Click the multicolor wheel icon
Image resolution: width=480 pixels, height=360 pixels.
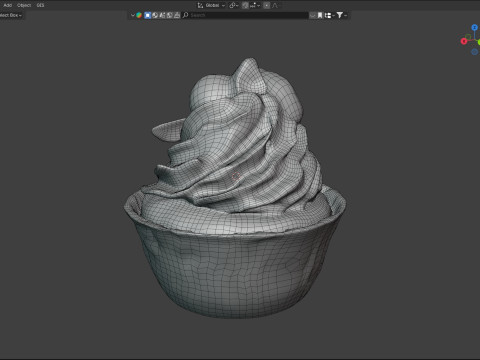tap(139, 15)
